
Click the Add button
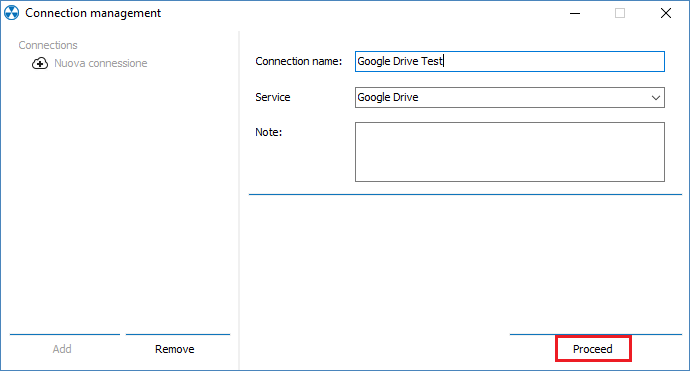[62, 349]
